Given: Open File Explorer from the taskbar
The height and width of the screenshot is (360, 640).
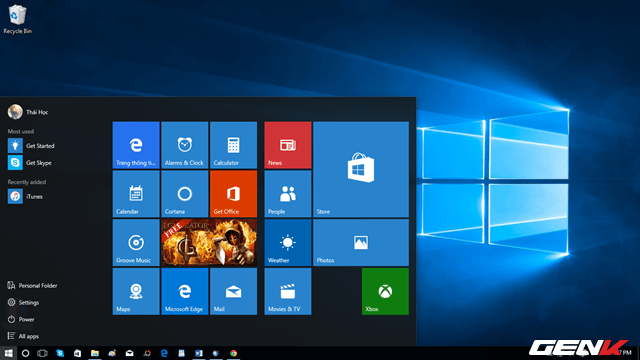Looking at the screenshot, I should coord(95,353).
